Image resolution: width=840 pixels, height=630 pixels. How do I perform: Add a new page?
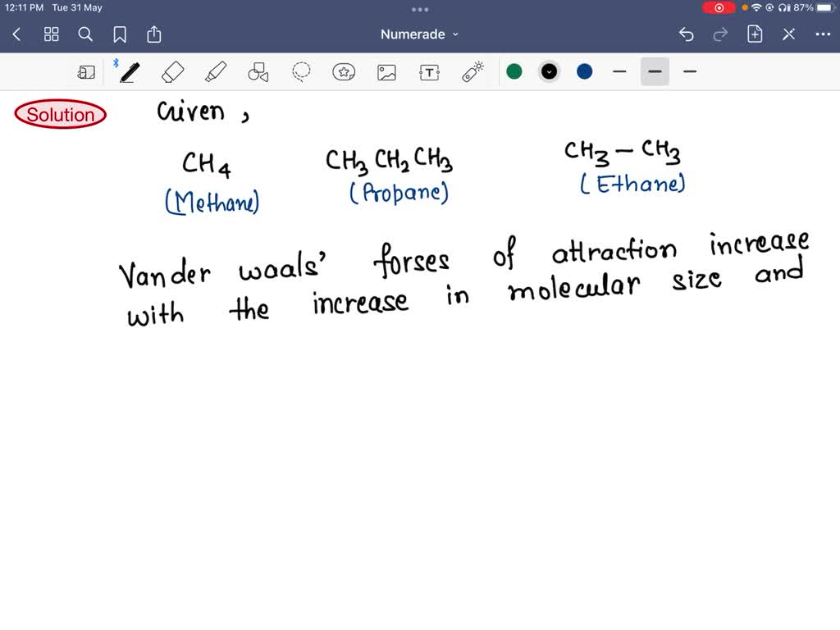[x=755, y=34]
